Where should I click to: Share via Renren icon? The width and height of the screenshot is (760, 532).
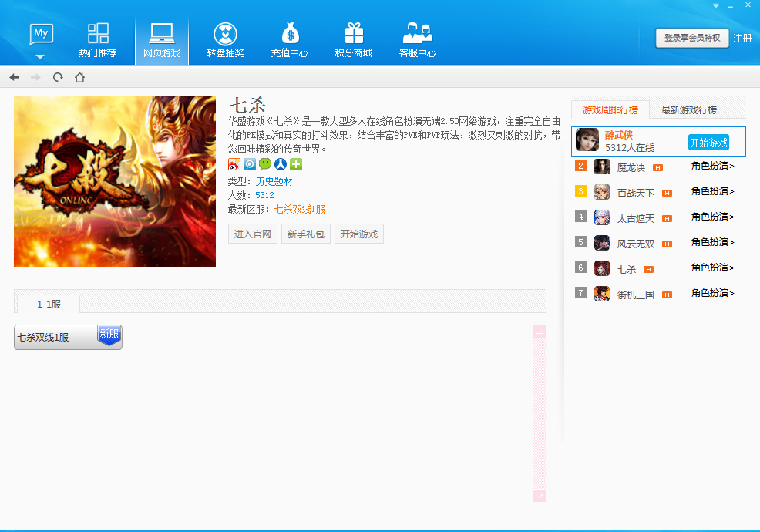pyautogui.click(x=281, y=164)
